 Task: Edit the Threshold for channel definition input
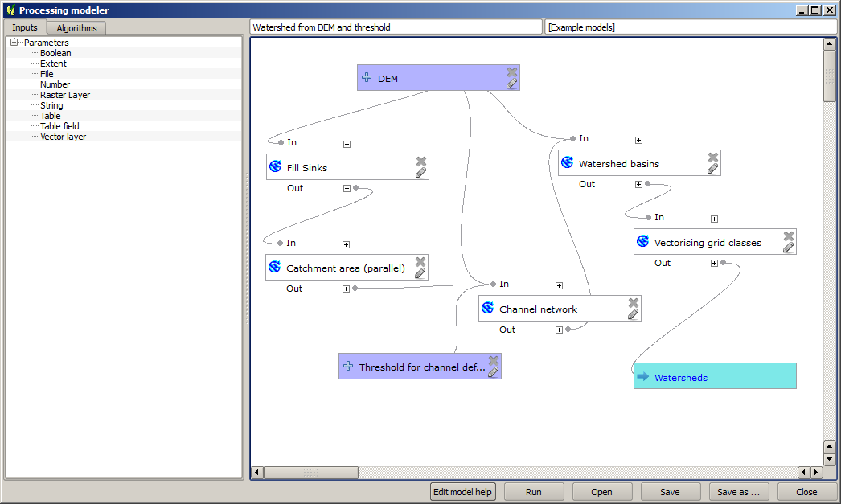[x=491, y=372]
